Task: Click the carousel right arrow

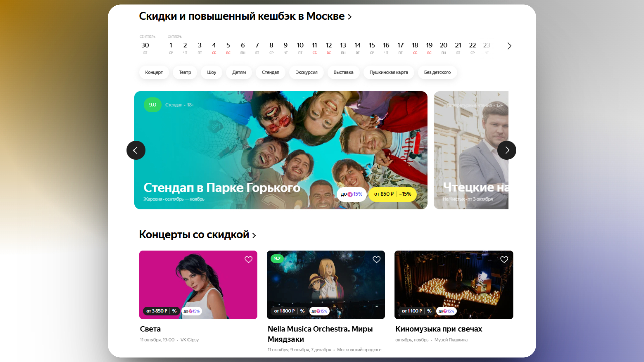Action: point(507,150)
